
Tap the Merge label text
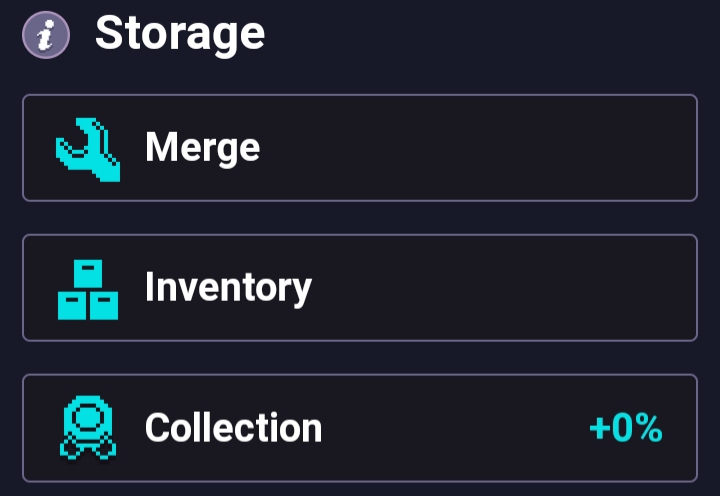point(202,148)
